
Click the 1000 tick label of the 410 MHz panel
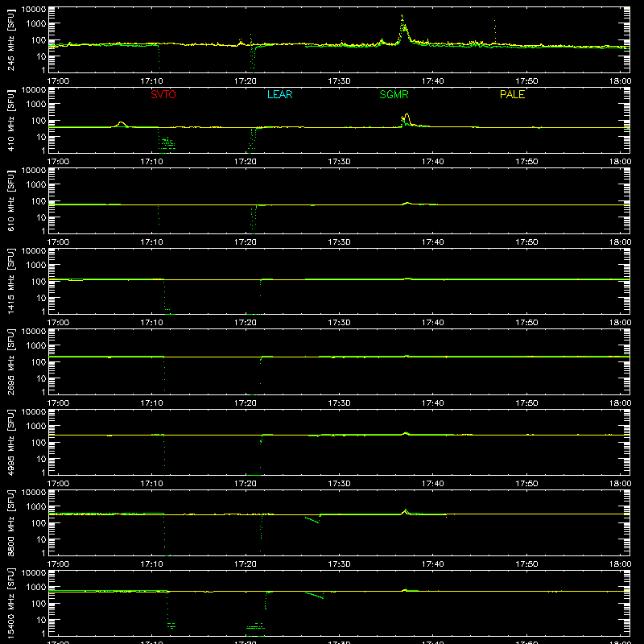tap(36, 104)
